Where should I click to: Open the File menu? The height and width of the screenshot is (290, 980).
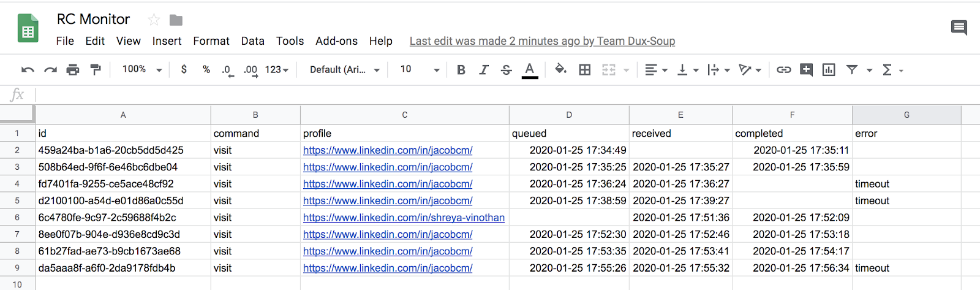(65, 41)
